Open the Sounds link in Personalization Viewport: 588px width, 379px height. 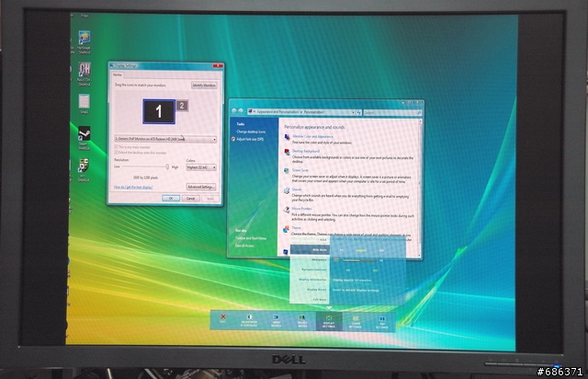pyautogui.click(x=297, y=189)
